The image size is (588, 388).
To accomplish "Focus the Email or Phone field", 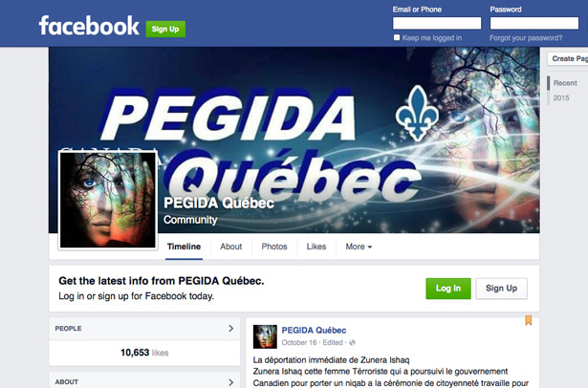I will click(437, 23).
